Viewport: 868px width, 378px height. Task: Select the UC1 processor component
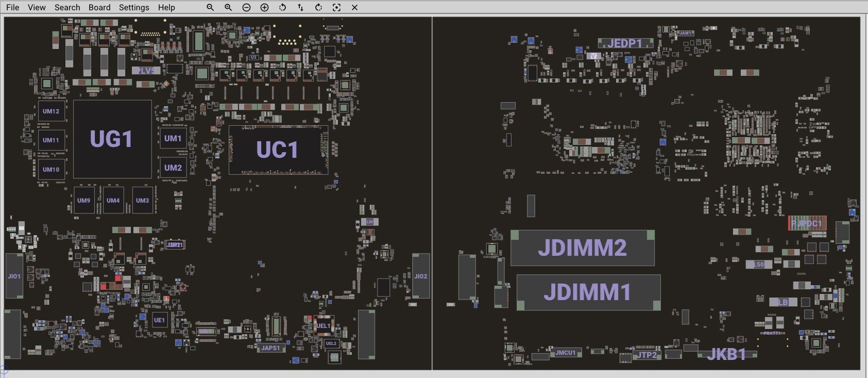pos(278,150)
